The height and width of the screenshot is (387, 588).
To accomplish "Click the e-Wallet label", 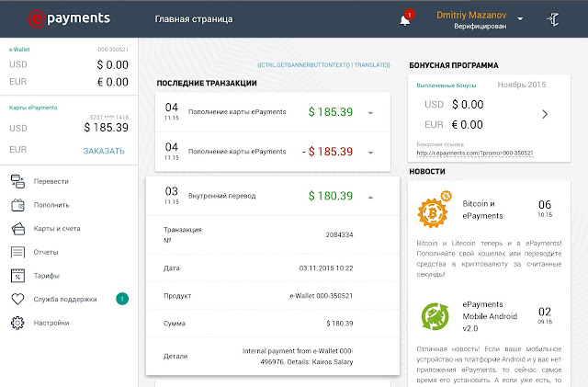I will click(19, 49).
